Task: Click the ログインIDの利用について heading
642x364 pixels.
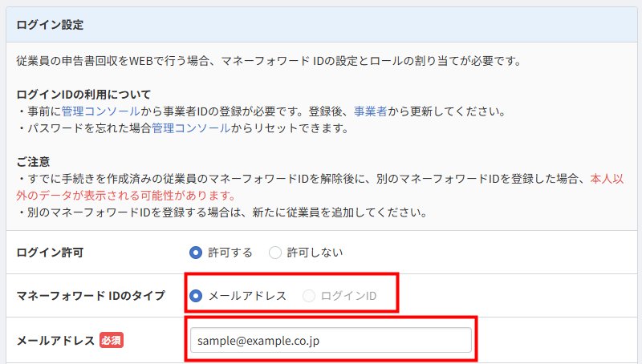Action: pos(83,95)
